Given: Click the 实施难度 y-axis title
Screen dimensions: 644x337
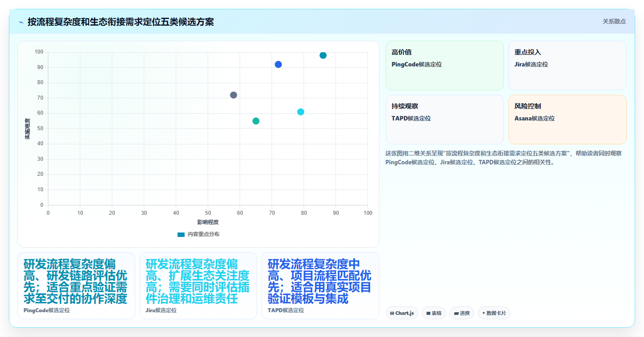Looking at the screenshot, I should pos(27,129).
